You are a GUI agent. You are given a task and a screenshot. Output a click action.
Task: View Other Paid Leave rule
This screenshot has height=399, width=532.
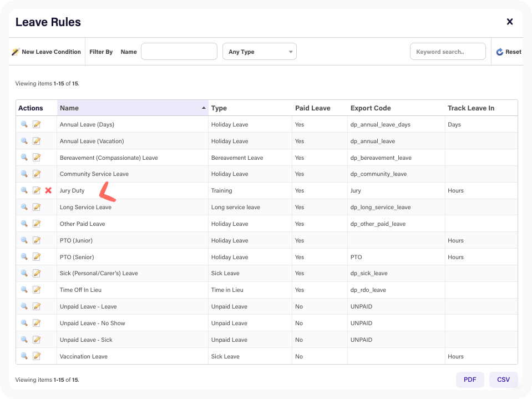[x=24, y=224]
